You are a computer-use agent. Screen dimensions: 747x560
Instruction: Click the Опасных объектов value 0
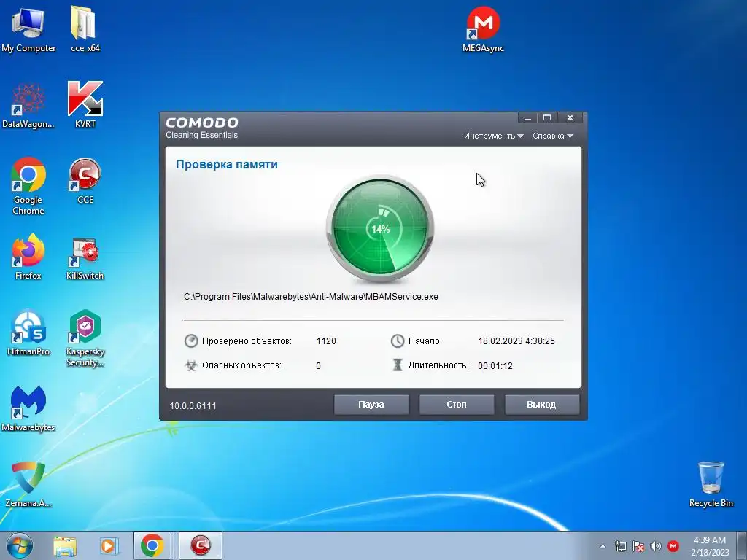[318, 366]
